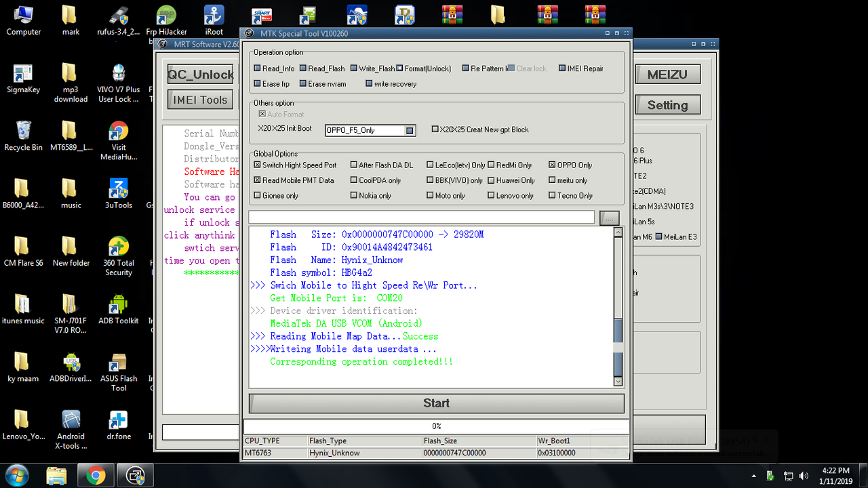Tick the IMEI Repair checkbox

pos(562,68)
